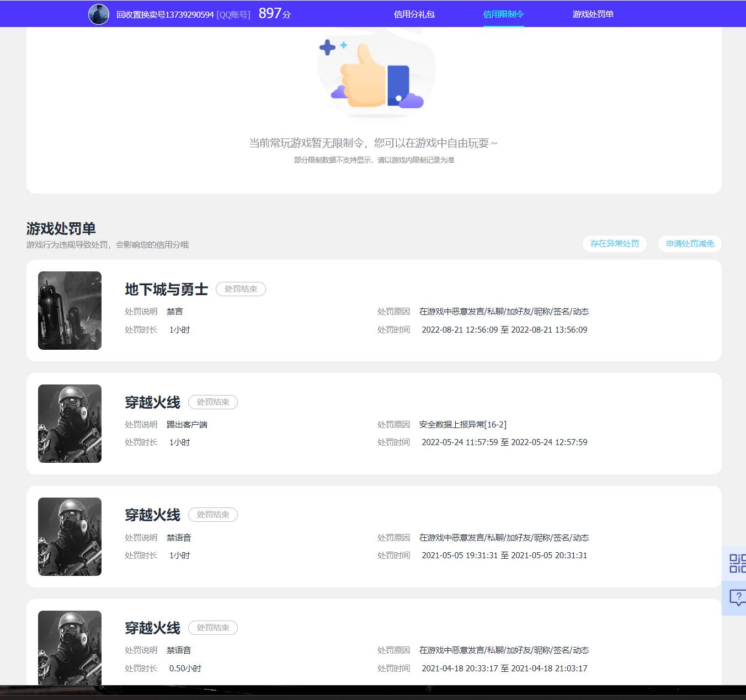Viewport: 746px width, 700px height.
Task: Click the second 穿越火线 game icon
Action: pos(70,536)
